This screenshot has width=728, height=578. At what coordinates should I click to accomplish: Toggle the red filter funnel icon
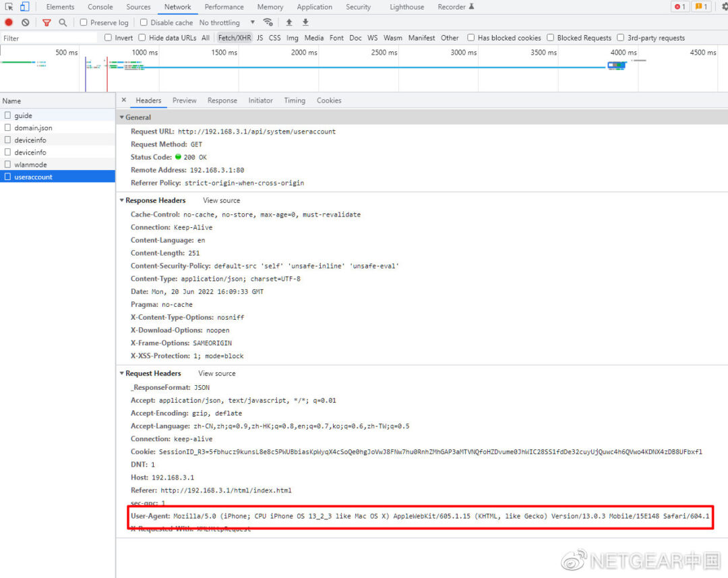pyautogui.click(x=47, y=22)
